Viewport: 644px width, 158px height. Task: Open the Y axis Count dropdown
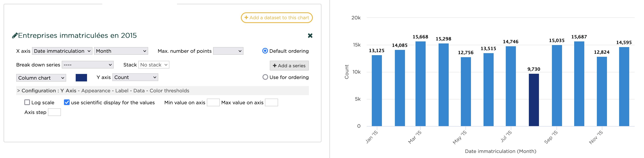(135, 77)
